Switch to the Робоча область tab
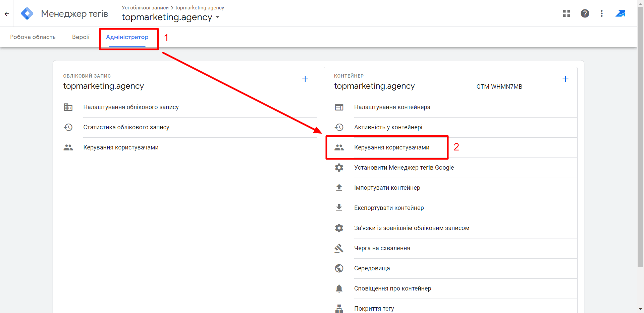 point(33,37)
